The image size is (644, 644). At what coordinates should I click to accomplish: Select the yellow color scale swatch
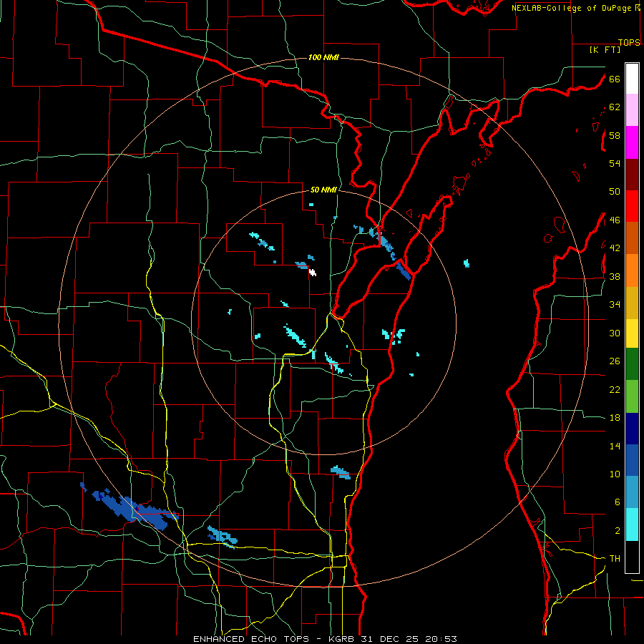(x=632, y=333)
